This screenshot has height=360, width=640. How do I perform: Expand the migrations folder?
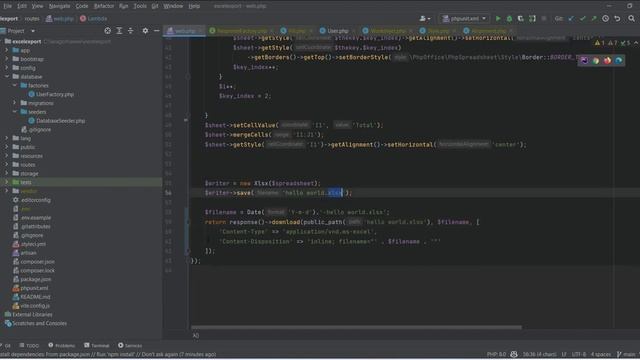(15, 103)
